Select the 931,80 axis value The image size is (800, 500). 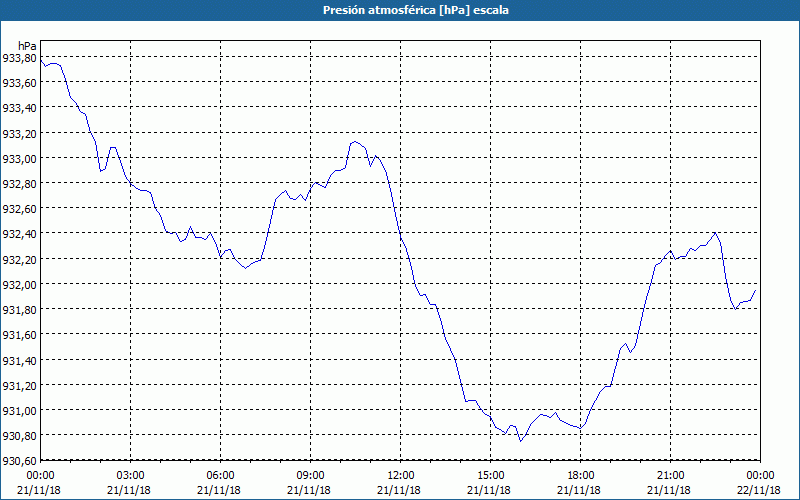click(x=18, y=310)
